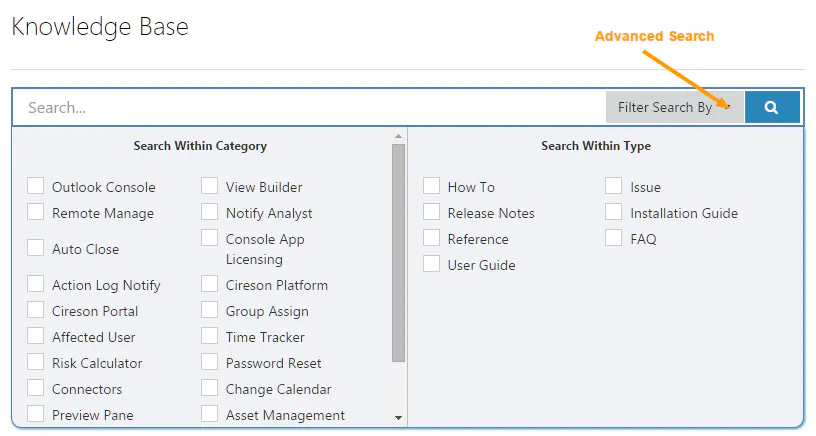Viewport: 816px width, 436px height.
Task: Click the magnifying glass search button
Action: [x=771, y=107]
